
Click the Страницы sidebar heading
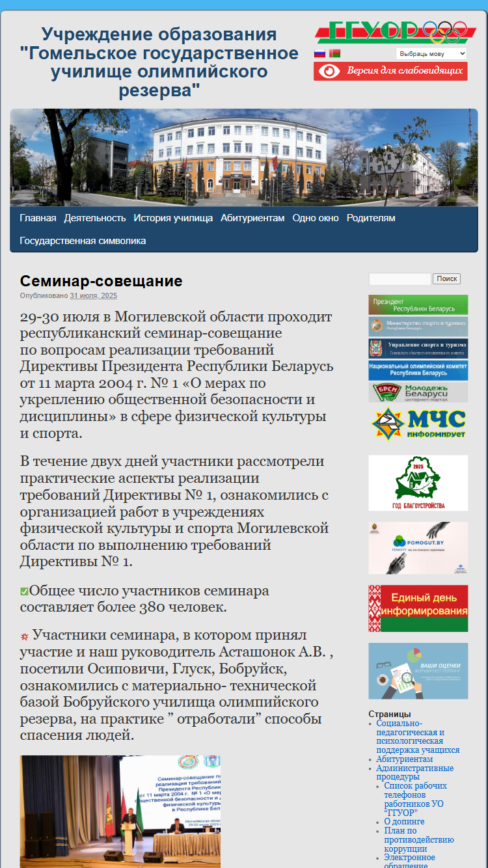(390, 714)
